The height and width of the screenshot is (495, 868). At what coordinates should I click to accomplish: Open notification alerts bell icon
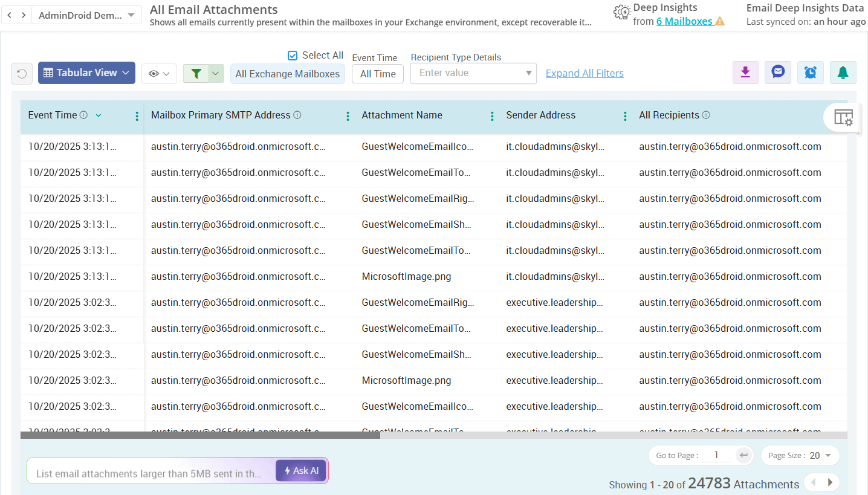(843, 72)
